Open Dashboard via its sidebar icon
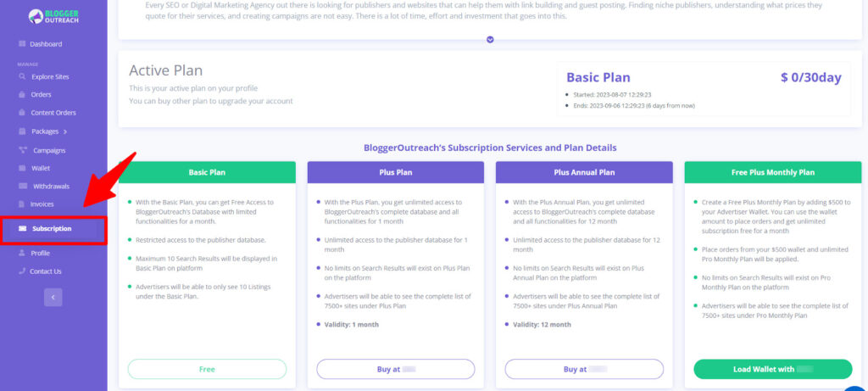The width and height of the screenshot is (868, 391). (22, 44)
